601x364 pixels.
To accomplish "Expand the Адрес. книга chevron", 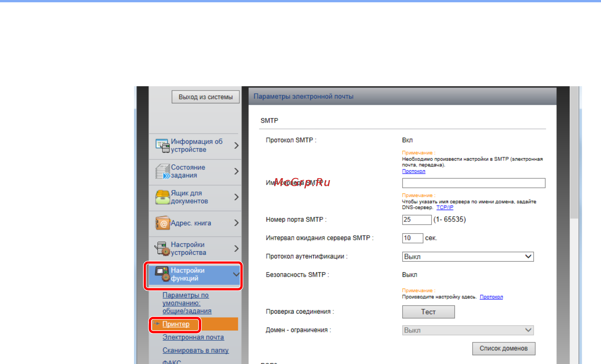I will pos(236,223).
